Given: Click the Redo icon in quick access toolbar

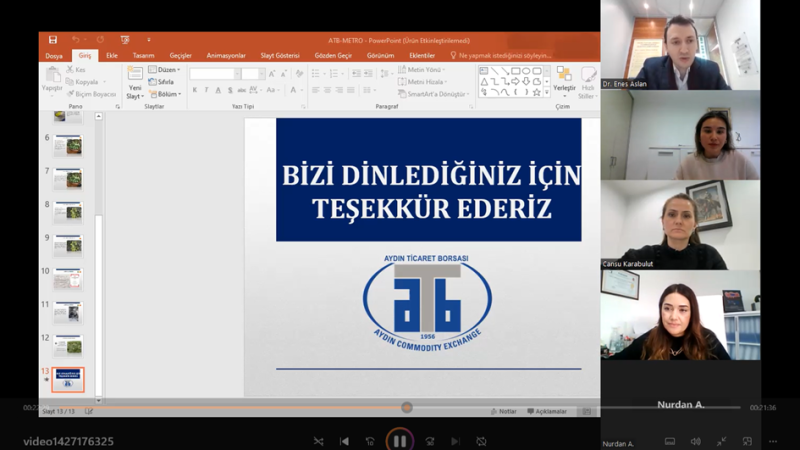Looking at the screenshot, I should pos(100,40).
